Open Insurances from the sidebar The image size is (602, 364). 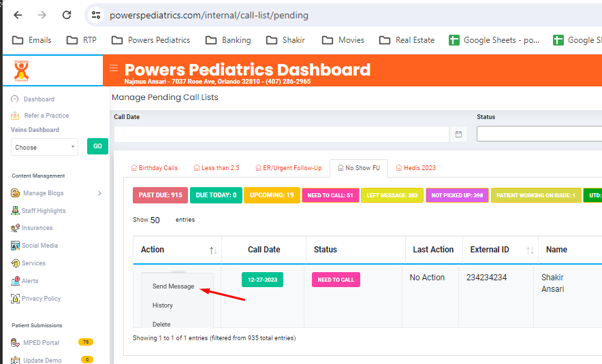(37, 228)
